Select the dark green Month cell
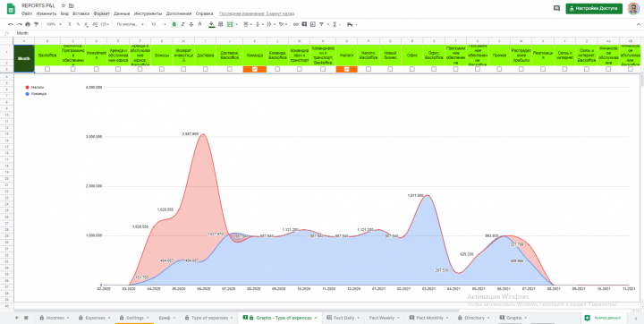The image size is (644, 324). click(x=24, y=58)
